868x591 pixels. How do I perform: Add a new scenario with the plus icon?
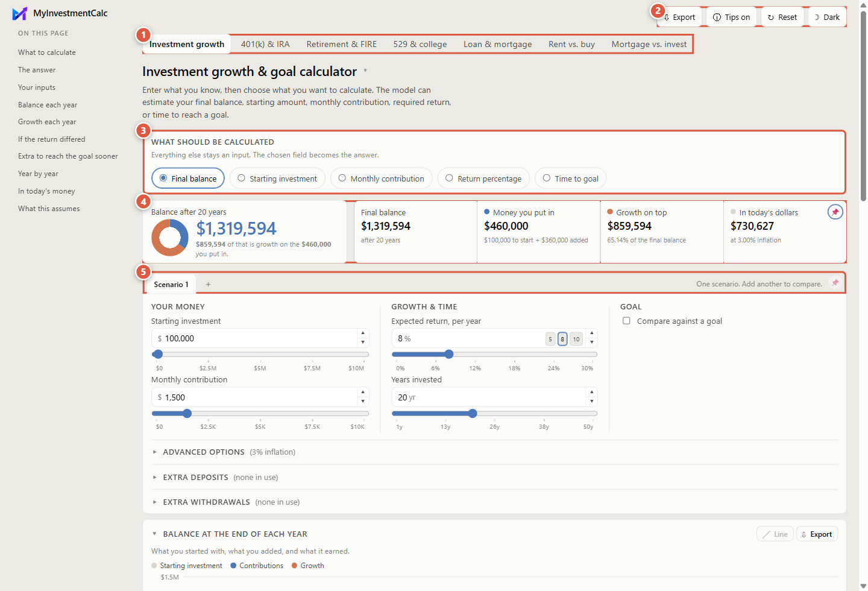click(208, 285)
